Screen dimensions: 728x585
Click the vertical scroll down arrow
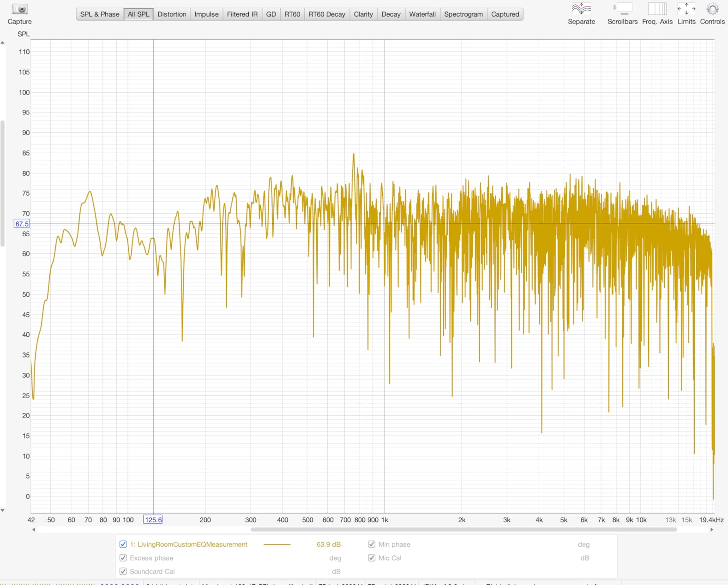coord(3,510)
